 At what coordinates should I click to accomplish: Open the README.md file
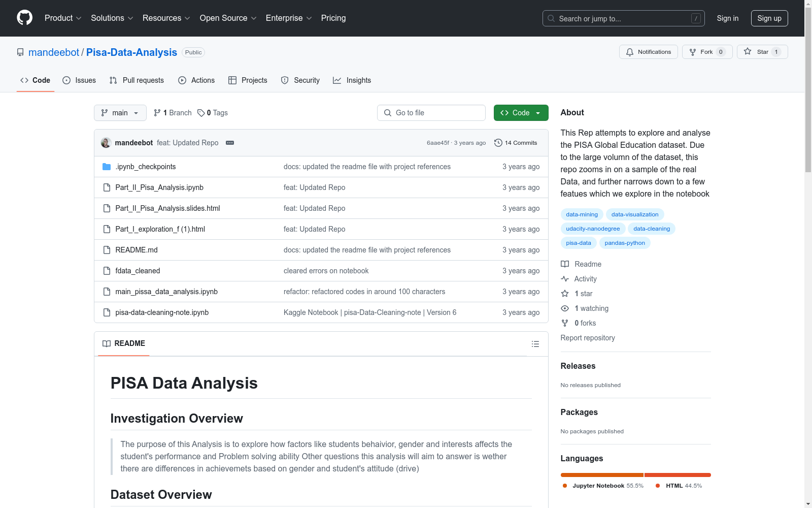point(137,250)
